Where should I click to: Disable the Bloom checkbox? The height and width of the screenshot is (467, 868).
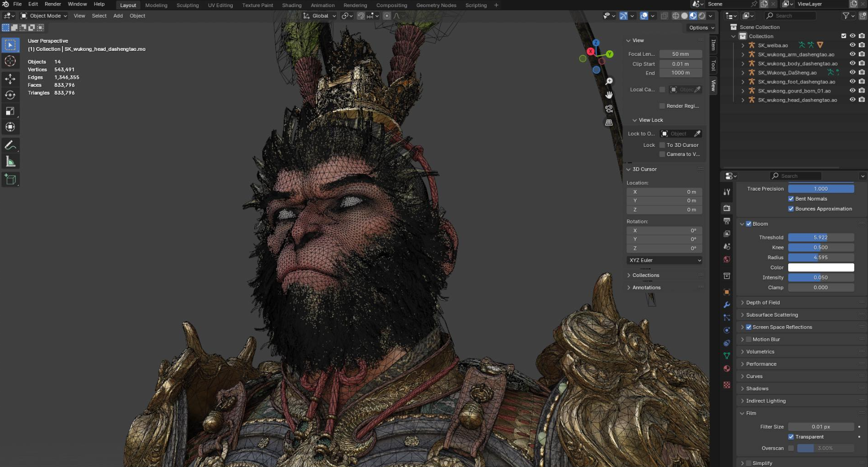tap(749, 224)
